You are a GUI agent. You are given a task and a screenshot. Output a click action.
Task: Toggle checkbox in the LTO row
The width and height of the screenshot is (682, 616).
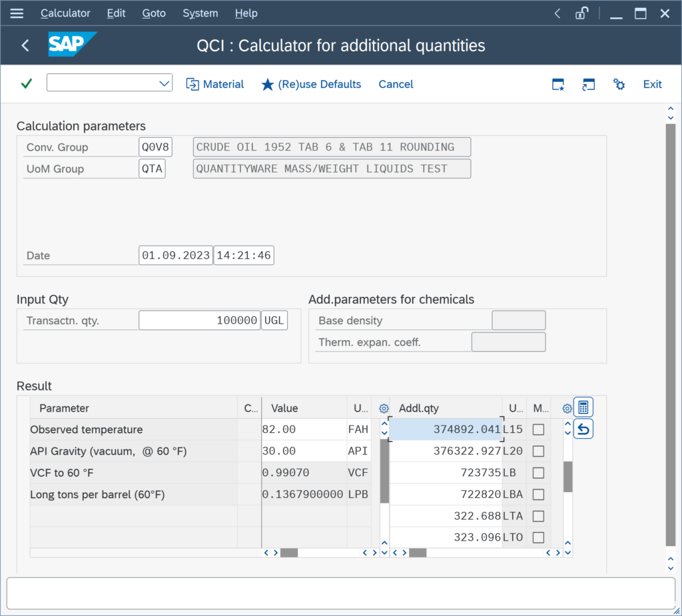point(538,537)
